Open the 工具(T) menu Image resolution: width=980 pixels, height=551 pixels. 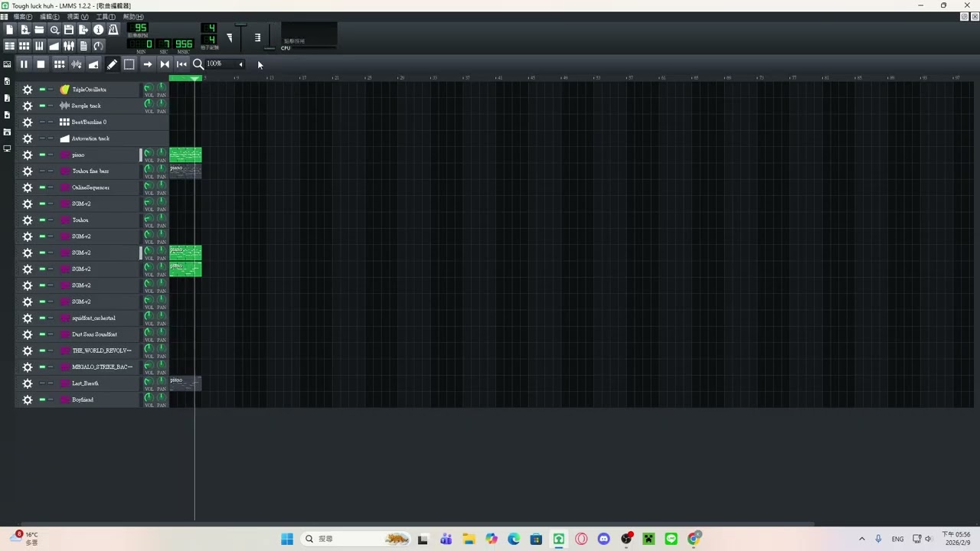(x=106, y=17)
